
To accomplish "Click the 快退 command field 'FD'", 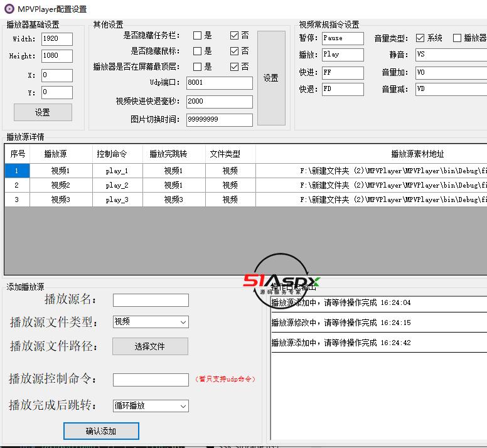I will pos(343,90).
